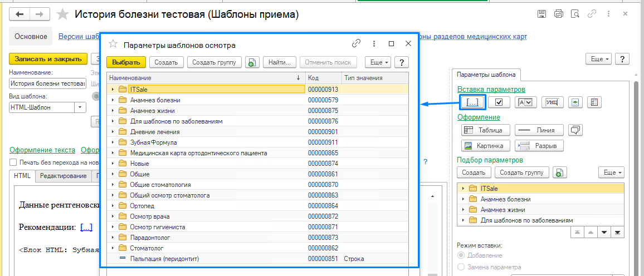Go back with the left arrow button

19,14
